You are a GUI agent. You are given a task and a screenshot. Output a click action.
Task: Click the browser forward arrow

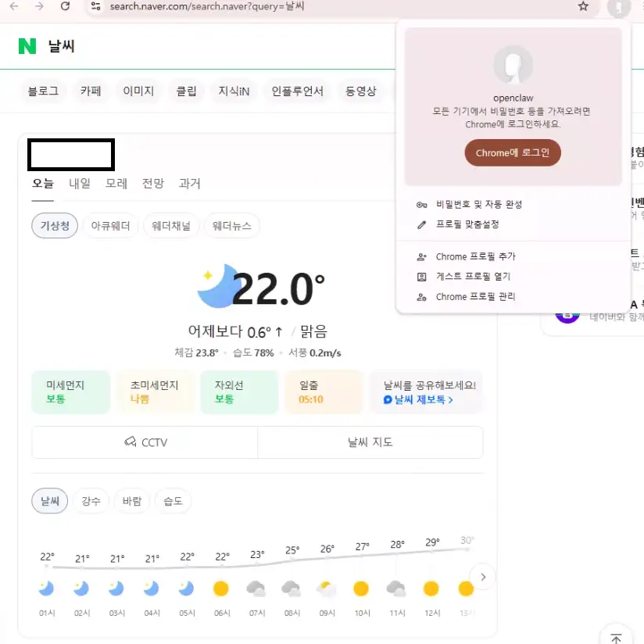39,6
